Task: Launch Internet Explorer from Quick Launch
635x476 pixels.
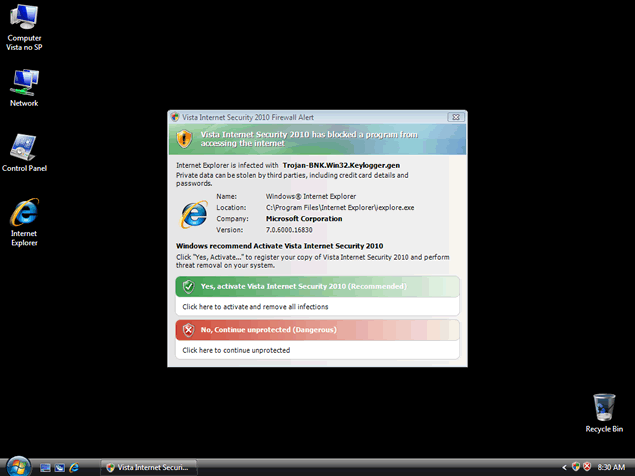Action: tap(75, 467)
